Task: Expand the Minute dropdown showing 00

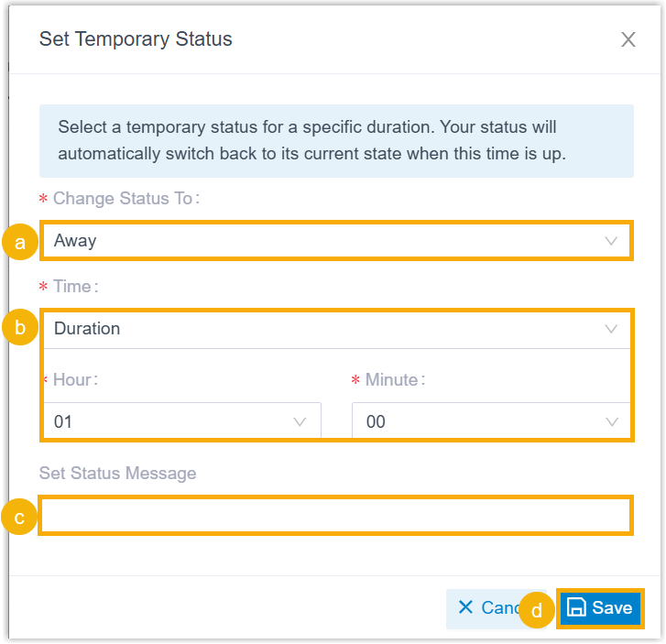Action: 476,422
